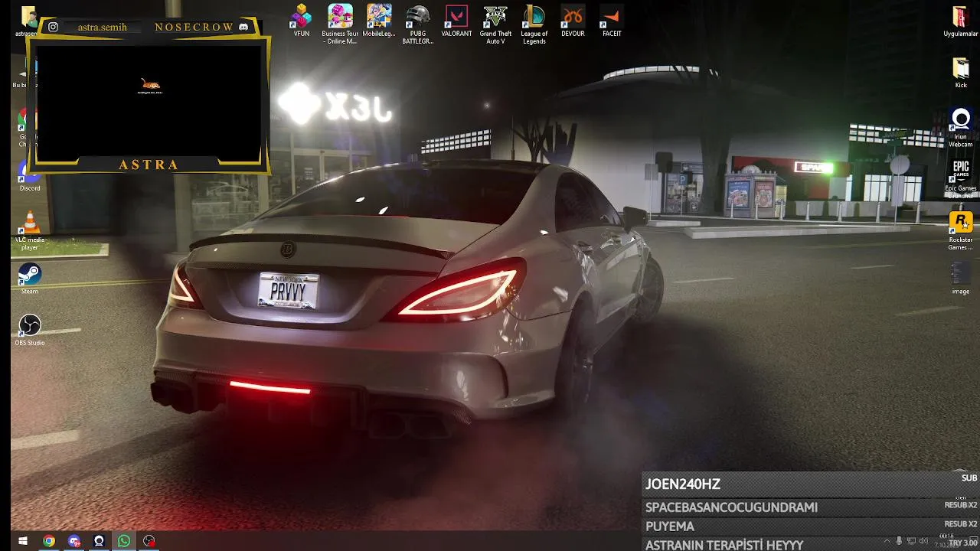Launch the Steam desktop shortcut
Image resolution: width=980 pixels, height=551 pixels.
coord(29,279)
